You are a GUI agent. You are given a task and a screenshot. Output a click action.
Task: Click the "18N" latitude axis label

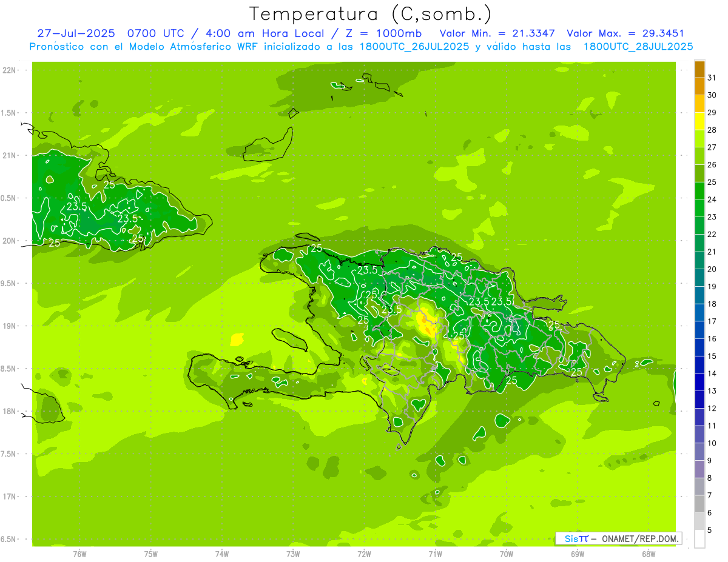pyautogui.click(x=9, y=411)
